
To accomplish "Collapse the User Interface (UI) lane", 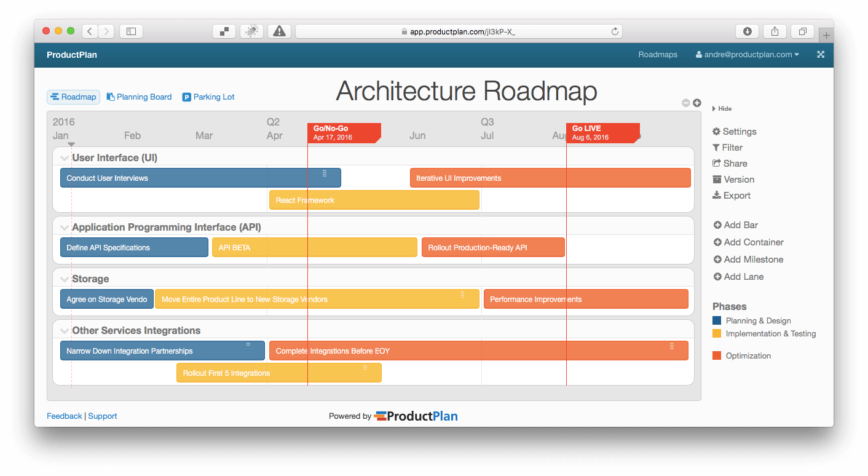I will (65, 157).
